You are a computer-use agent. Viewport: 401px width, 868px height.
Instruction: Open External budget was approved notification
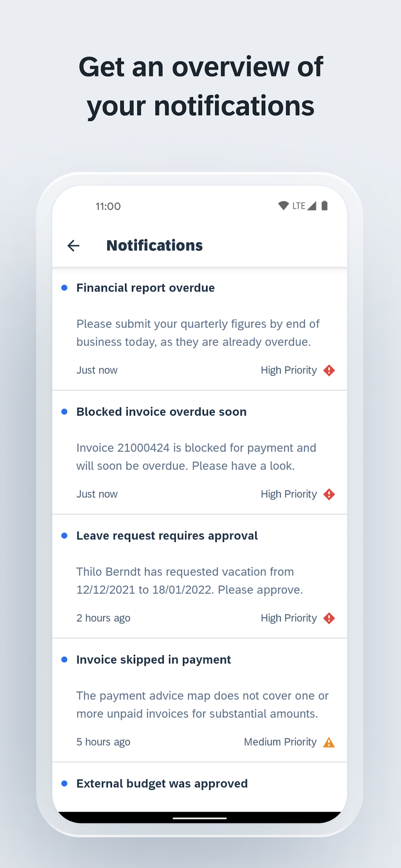pyautogui.click(x=162, y=783)
